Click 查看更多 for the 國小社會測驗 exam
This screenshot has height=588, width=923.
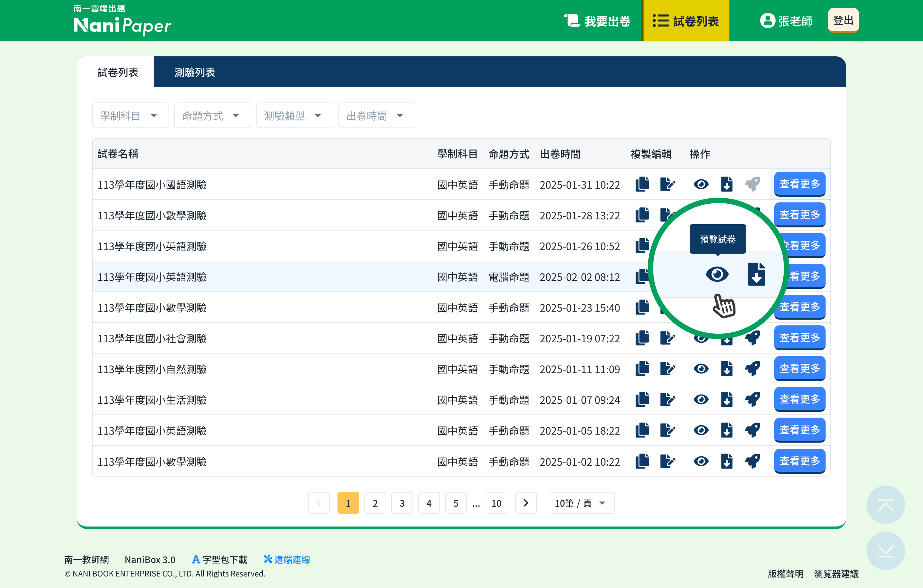(x=800, y=338)
